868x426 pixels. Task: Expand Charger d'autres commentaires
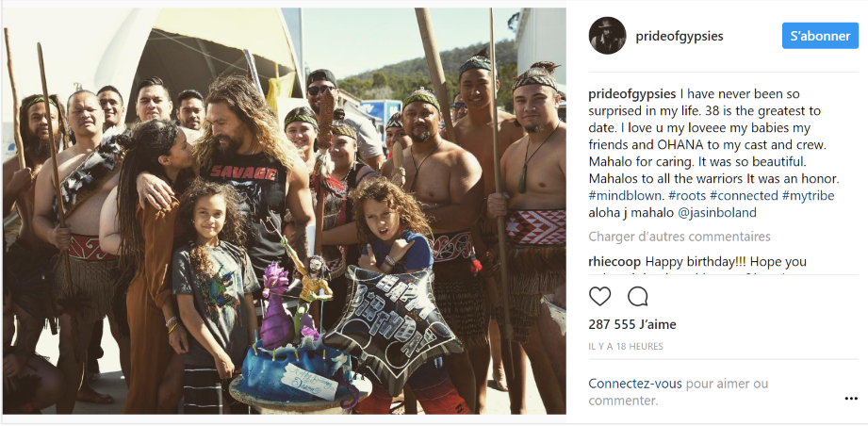coord(680,237)
